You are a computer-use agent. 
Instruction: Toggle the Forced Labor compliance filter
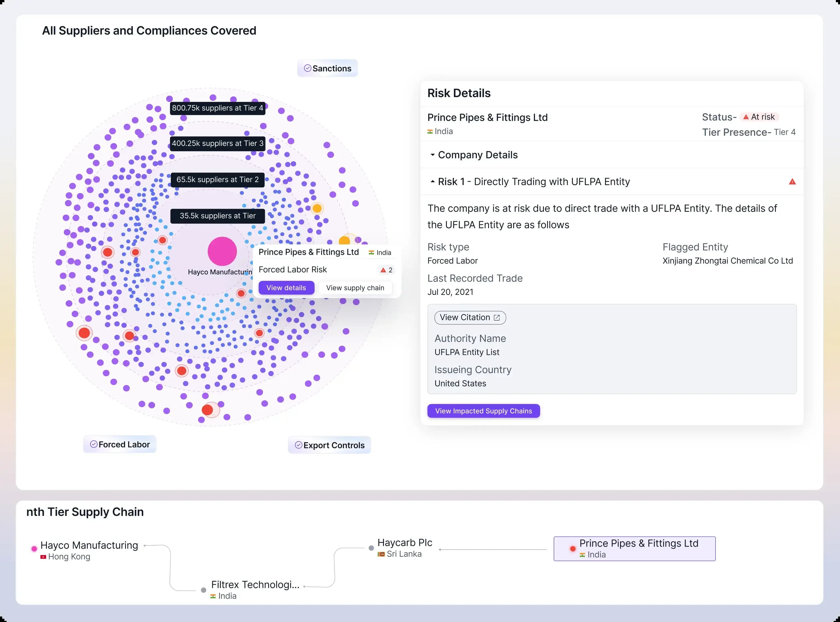point(120,445)
